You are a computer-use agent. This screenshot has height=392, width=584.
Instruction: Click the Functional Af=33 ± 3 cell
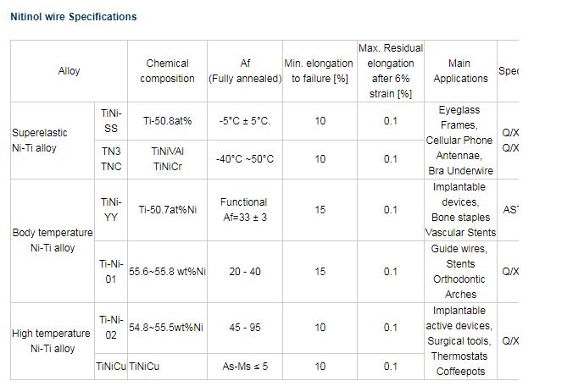(x=245, y=210)
